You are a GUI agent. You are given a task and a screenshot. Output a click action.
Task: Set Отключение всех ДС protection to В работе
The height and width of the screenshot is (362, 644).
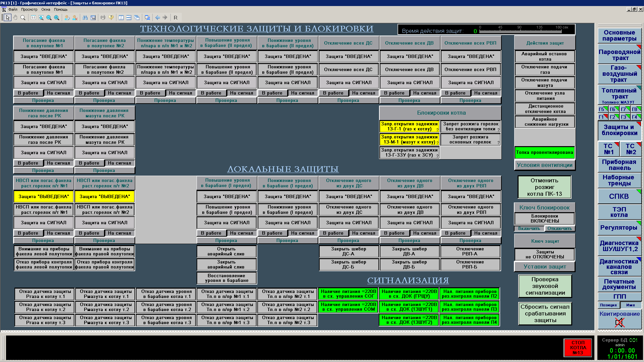point(333,93)
